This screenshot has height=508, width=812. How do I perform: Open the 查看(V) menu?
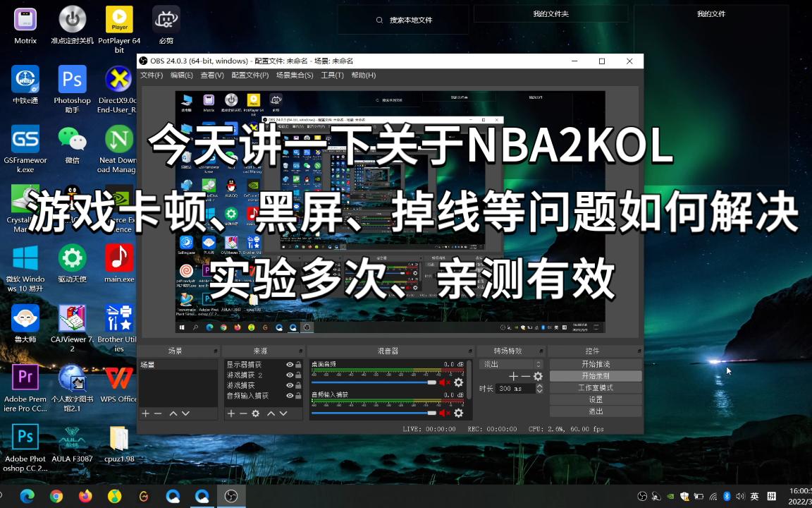click(x=211, y=75)
